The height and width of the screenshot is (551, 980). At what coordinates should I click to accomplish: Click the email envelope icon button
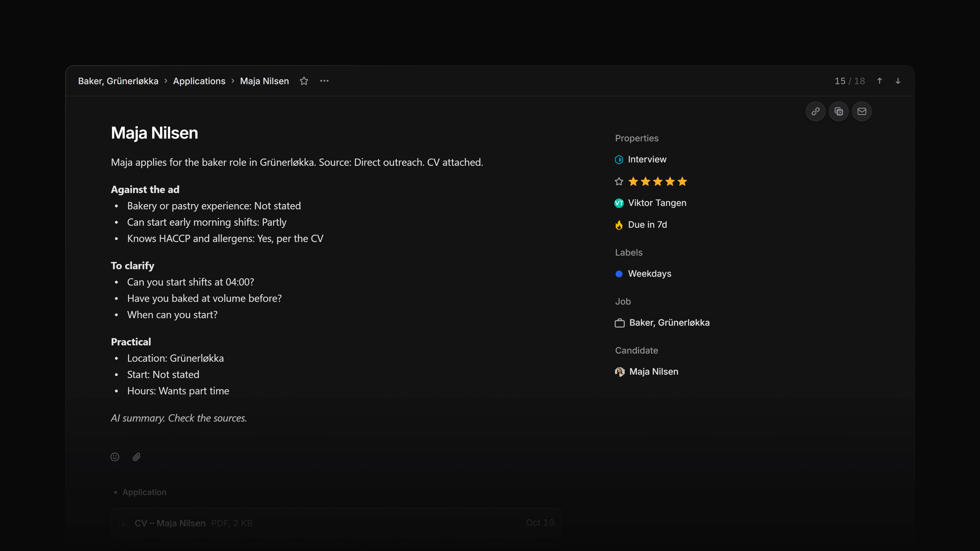pos(862,111)
